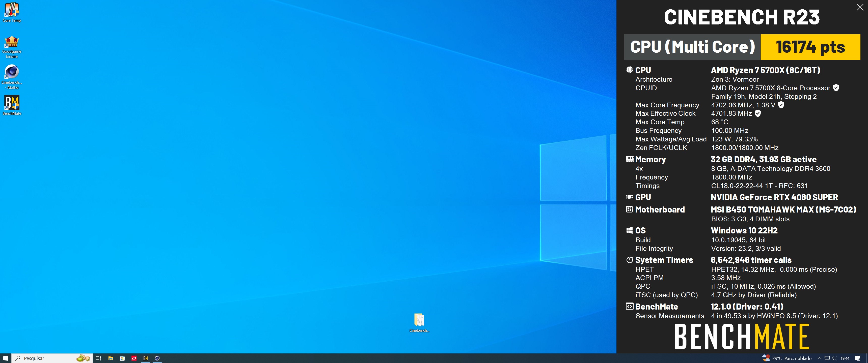The image size is (868, 363).
Task: Click the Pesquisar search box
Action: coord(52,358)
